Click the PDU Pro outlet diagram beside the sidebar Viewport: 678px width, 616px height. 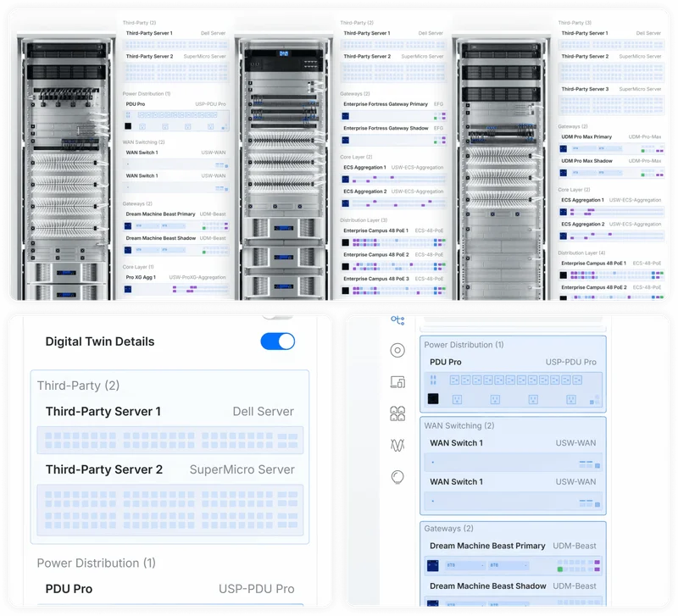point(513,390)
